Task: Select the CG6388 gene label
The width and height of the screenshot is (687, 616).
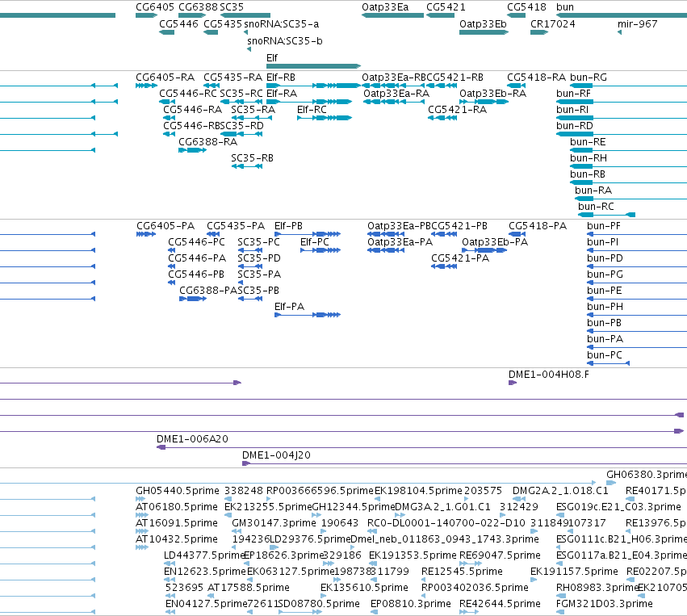Action: pos(198,7)
